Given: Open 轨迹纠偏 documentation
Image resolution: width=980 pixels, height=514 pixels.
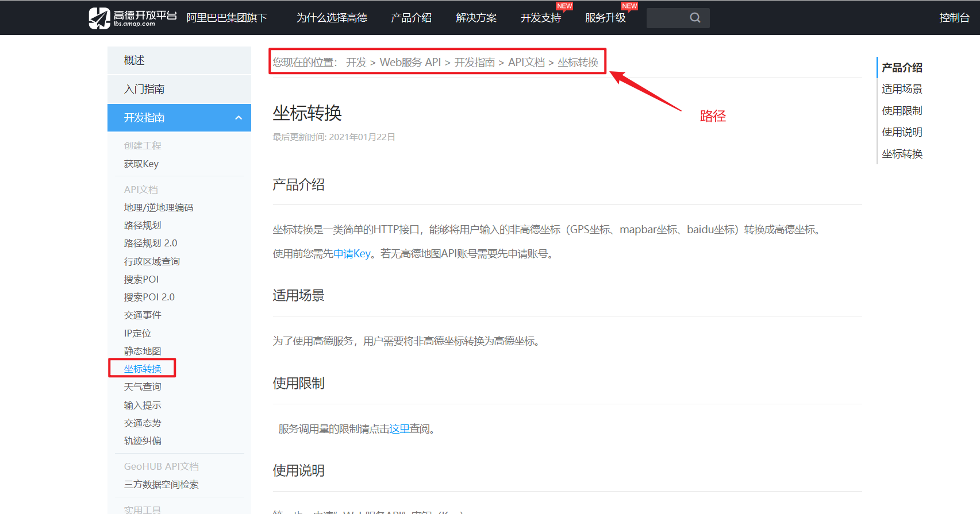Looking at the screenshot, I should pos(143,440).
